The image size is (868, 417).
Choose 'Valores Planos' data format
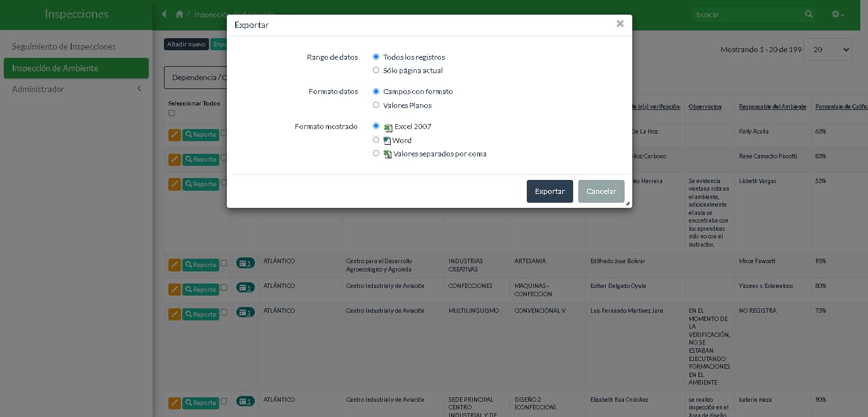(x=376, y=106)
